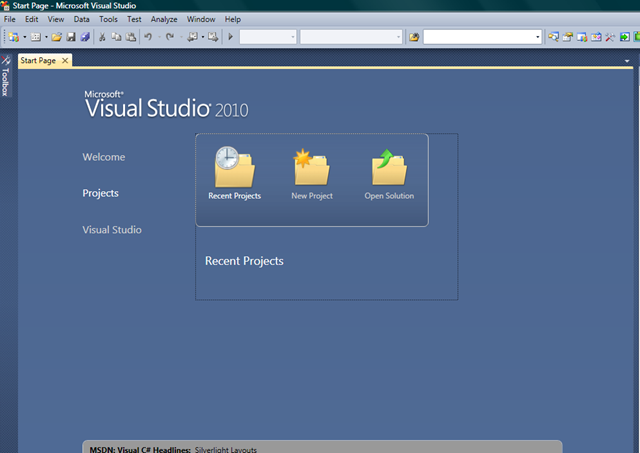Viewport: 640px width, 453px height.
Task: Click the green arrow toolbar icon
Action: (x=624, y=37)
